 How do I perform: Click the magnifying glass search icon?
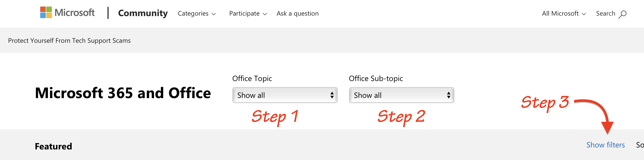pyautogui.click(x=622, y=14)
